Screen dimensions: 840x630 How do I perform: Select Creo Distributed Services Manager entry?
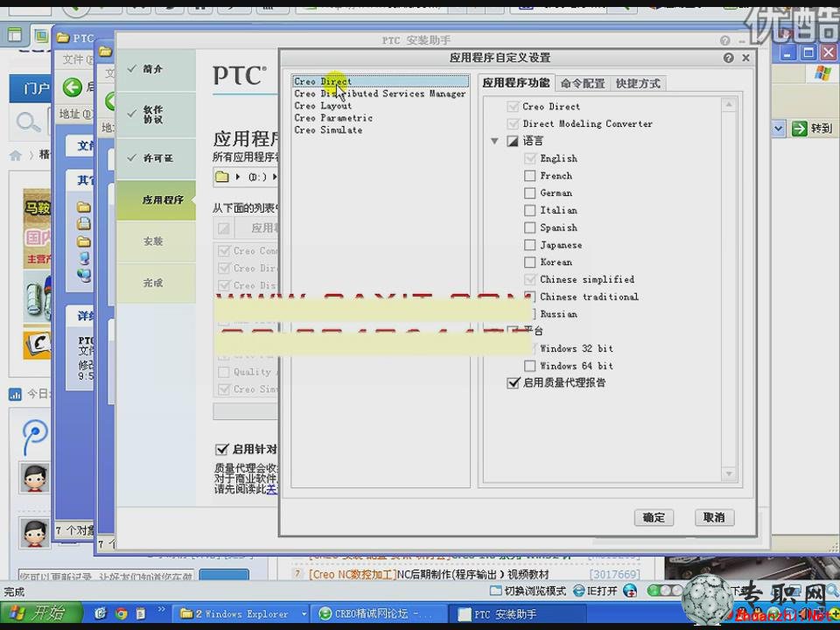click(380, 94)
